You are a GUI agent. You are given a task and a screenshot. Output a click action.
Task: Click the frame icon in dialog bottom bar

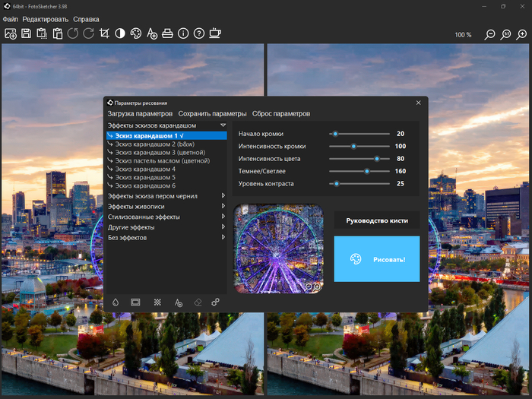(135, 302)
